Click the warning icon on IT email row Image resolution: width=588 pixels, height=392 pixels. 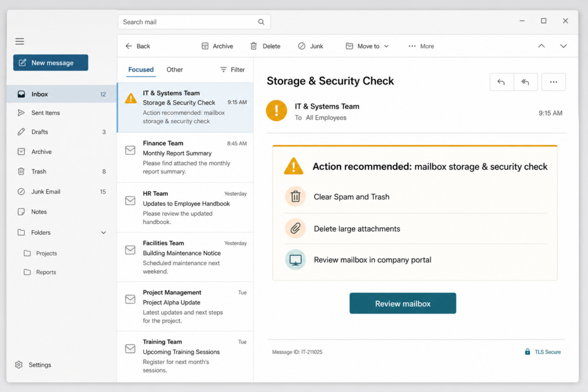[130, 98]
